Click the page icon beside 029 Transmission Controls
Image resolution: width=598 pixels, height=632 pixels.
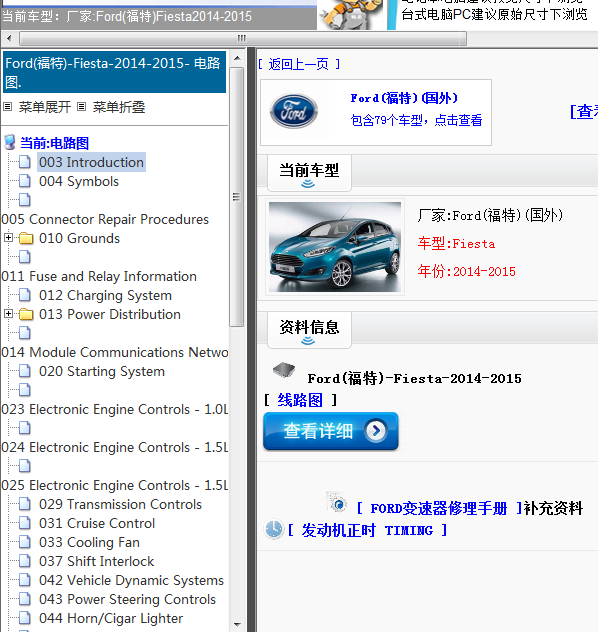pos(25,504)
